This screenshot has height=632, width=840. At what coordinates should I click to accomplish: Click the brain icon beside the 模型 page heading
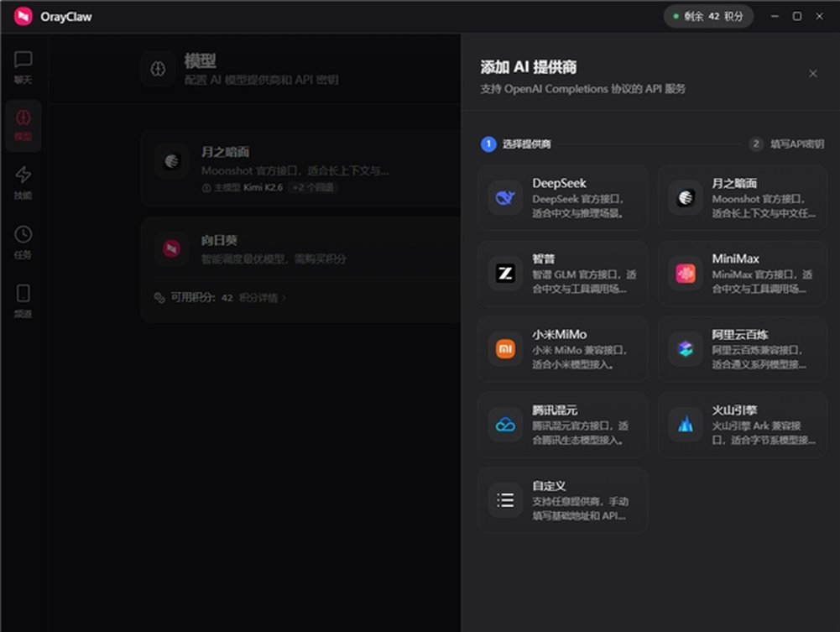pyautogui.click(x=158, y=69)
